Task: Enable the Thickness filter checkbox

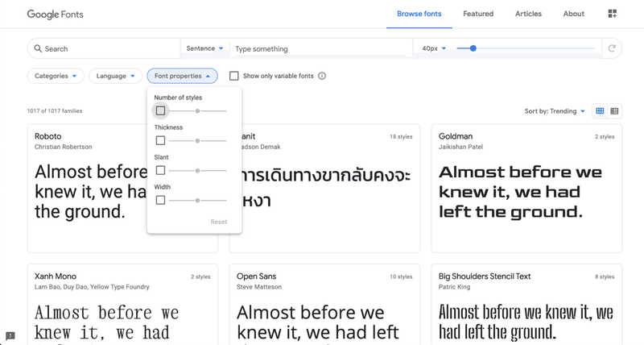Action: click(160, 140)
